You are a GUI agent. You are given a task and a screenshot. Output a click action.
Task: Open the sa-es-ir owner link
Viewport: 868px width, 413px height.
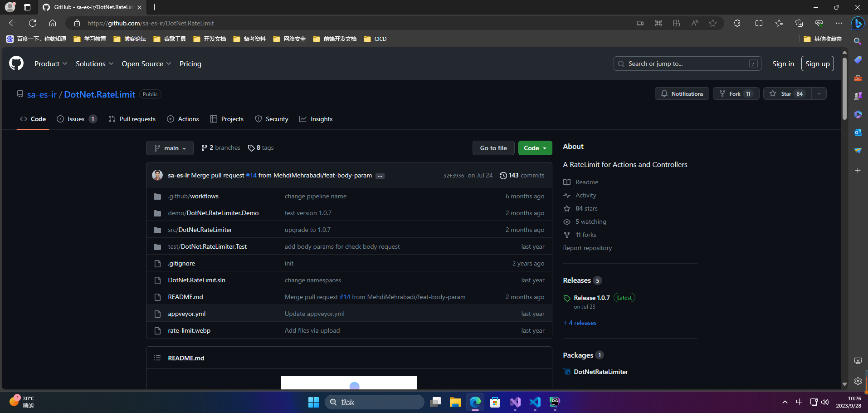pyautogui.click(x=42, y=94)
